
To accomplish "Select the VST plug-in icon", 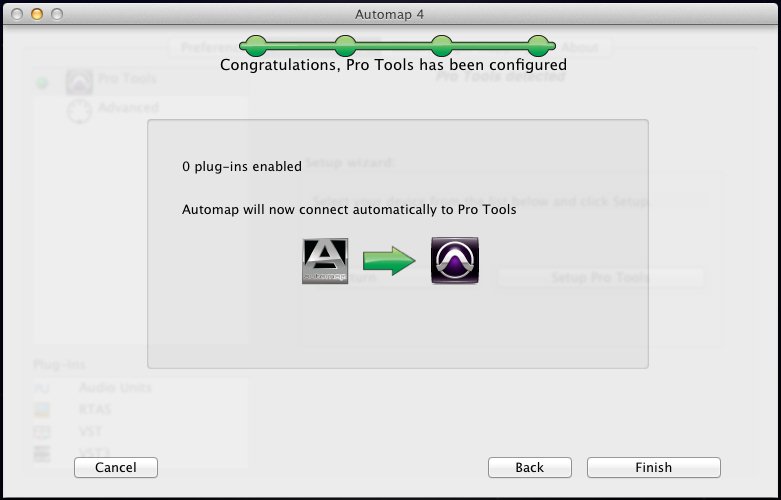I will (x=42, y=431).
